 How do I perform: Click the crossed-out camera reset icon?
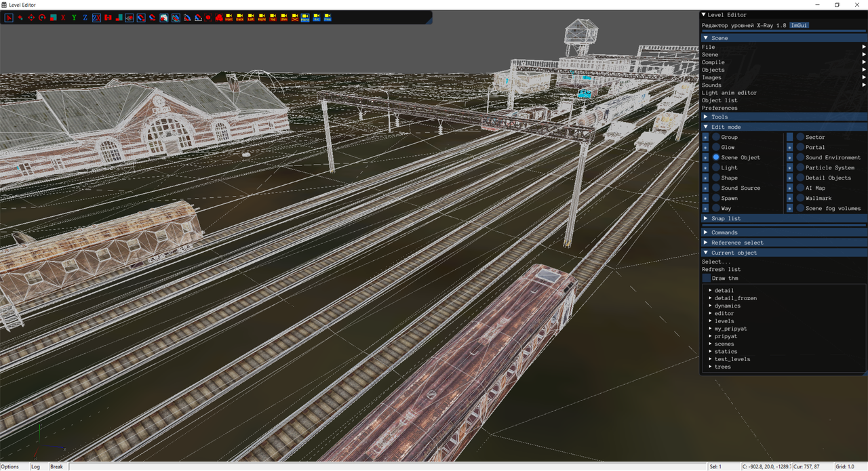(x=295, y=18)
